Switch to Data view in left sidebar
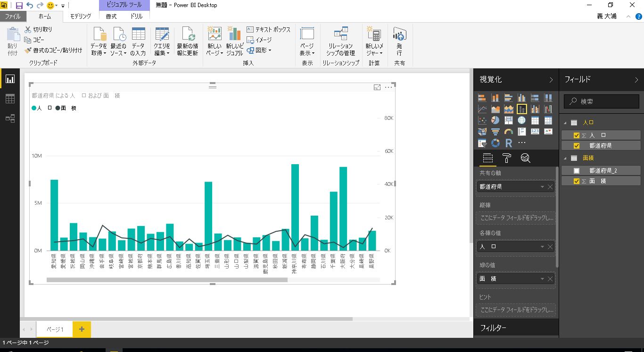This screenshot has height=352, width=644. pyautogui.click(x=10, y=99)
